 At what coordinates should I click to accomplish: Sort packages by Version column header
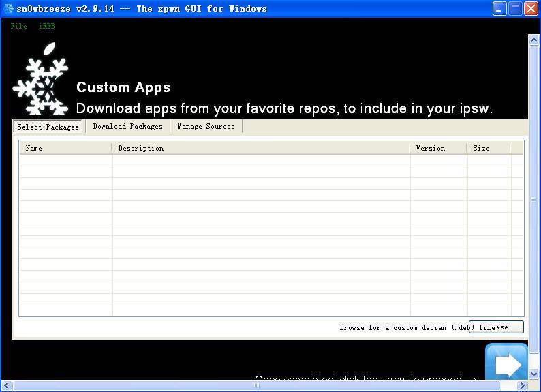tap(438, 148)
